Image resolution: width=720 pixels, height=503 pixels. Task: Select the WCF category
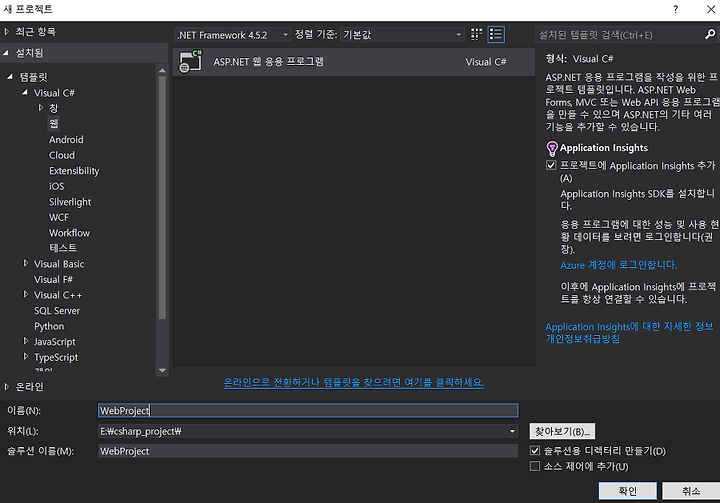click(x=59, y=217)
